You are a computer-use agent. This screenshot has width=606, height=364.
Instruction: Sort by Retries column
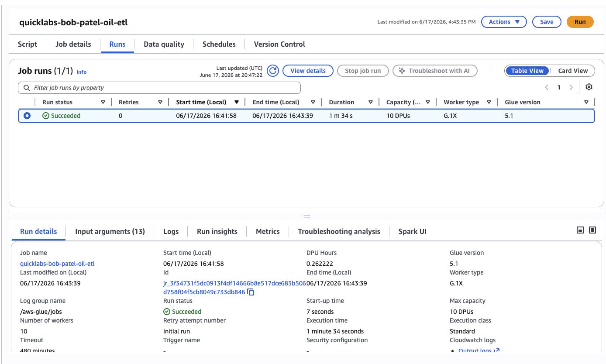pos(160,102)
